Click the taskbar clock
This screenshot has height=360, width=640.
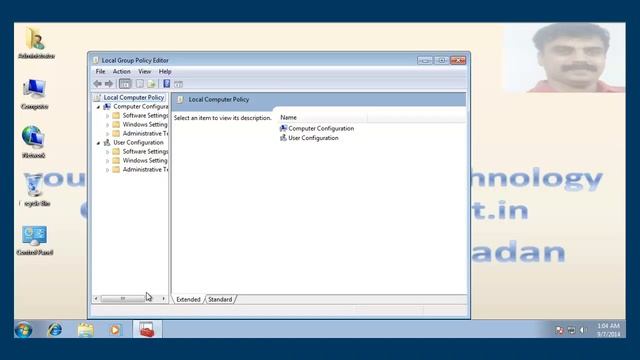(608, 330)
